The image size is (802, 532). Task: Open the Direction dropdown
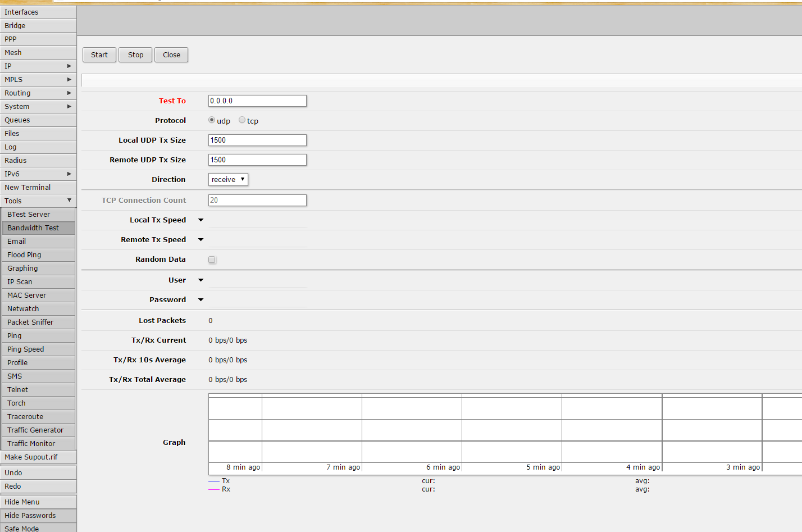(x=228, y=179)
